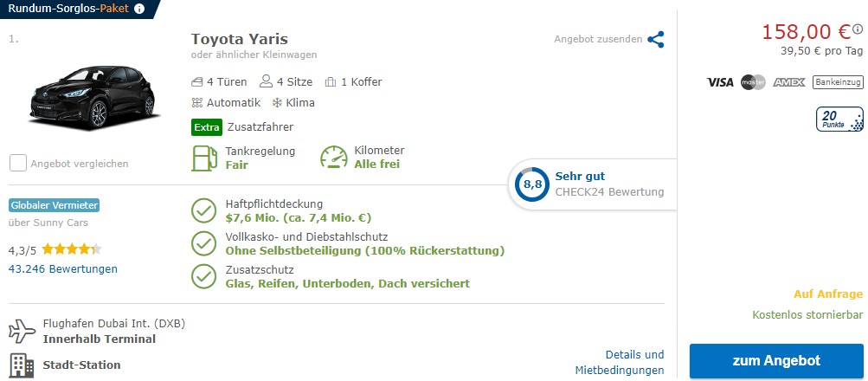868x381 pixels.
Task: Click the Toyota Yaris car thumbnail
Action: point(93,95)
